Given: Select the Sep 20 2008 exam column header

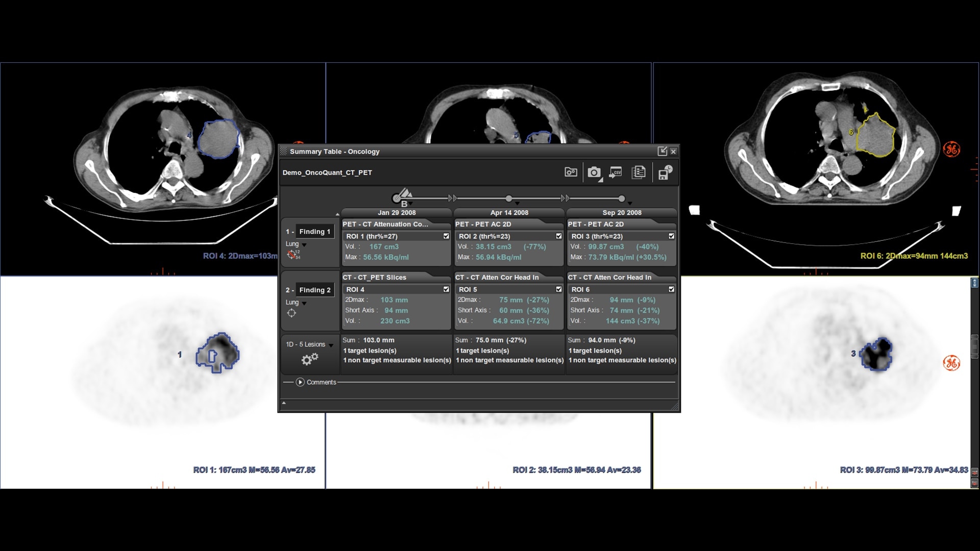Looking at the screenshot, I should 622,213.
